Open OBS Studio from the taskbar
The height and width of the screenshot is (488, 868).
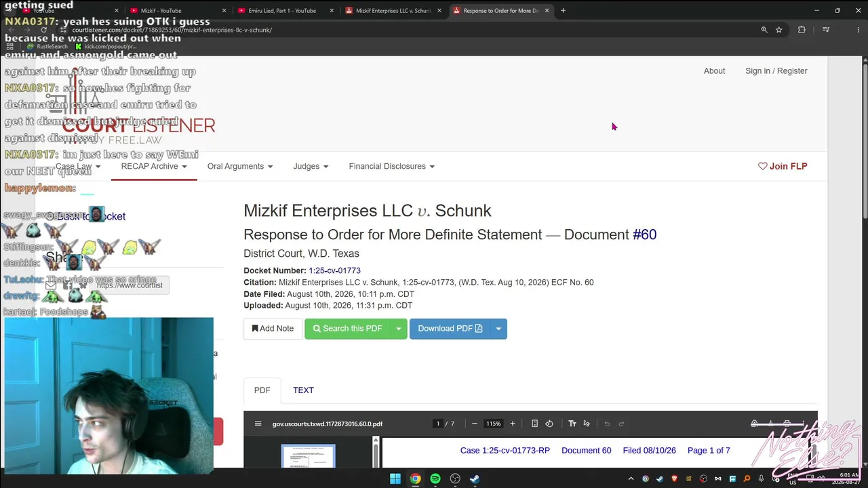coord(455,479)
